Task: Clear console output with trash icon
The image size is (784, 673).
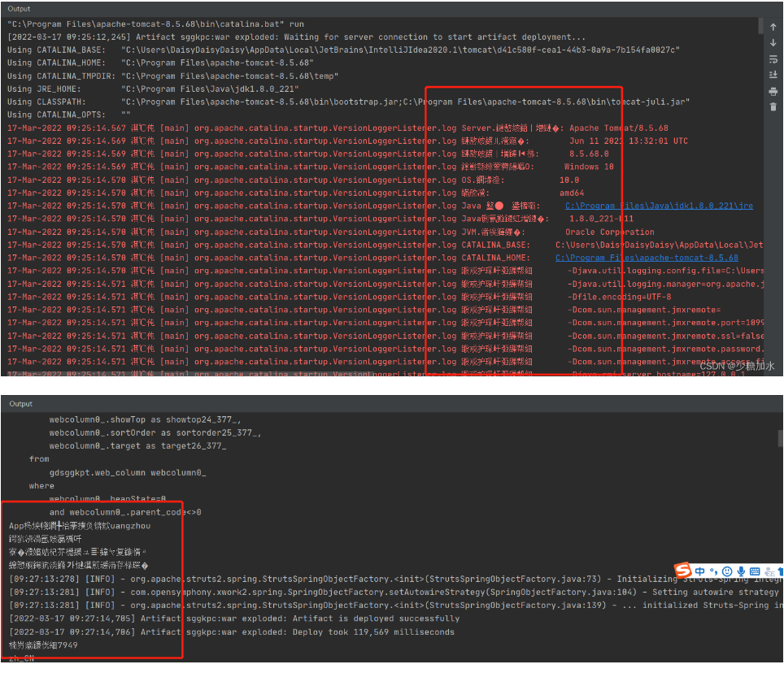Action: [773, 107]
